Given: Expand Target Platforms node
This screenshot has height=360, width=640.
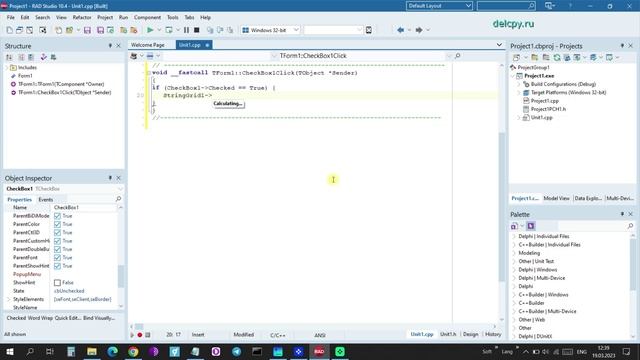Looking at the screenshot, I should pos(519,93).
